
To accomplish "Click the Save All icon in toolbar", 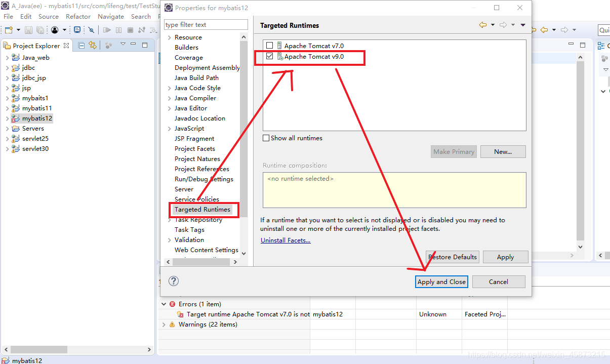I will (39, 30).
